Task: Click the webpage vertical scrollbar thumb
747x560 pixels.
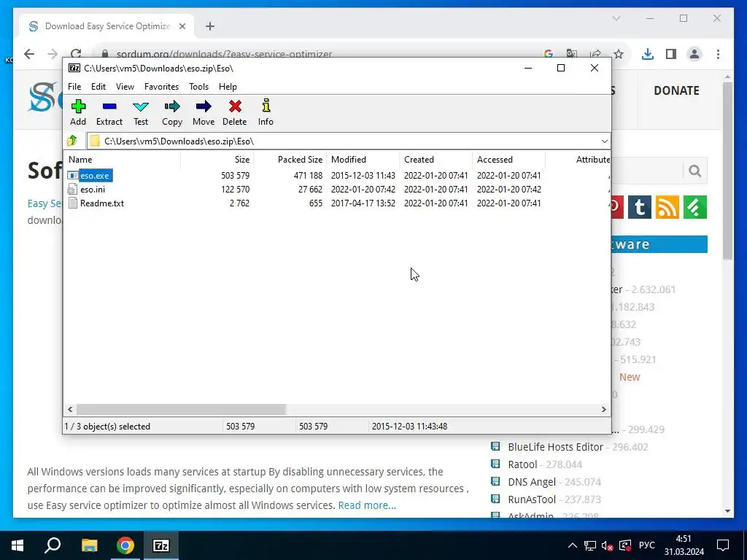Action: tap(727, 171)
